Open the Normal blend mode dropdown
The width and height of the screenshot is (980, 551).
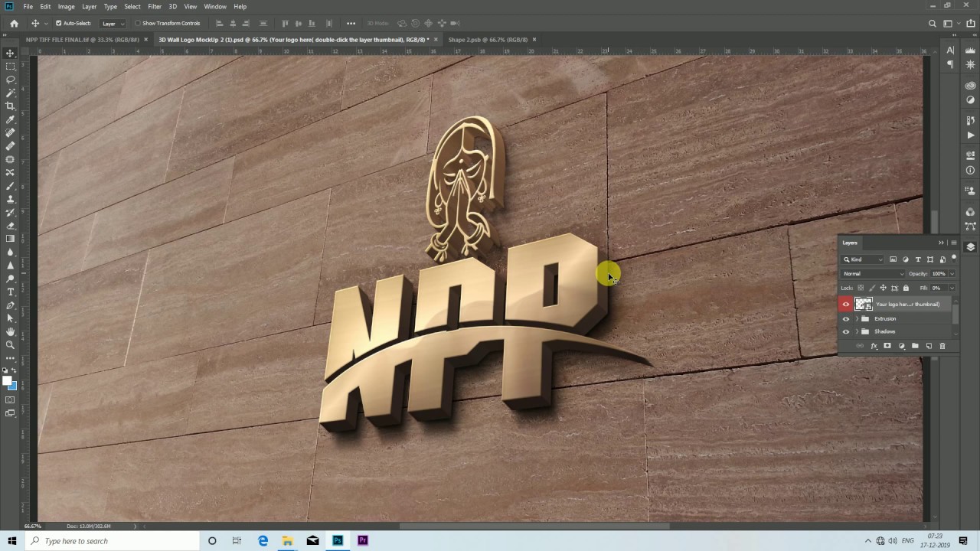click(x=873, y=273)
